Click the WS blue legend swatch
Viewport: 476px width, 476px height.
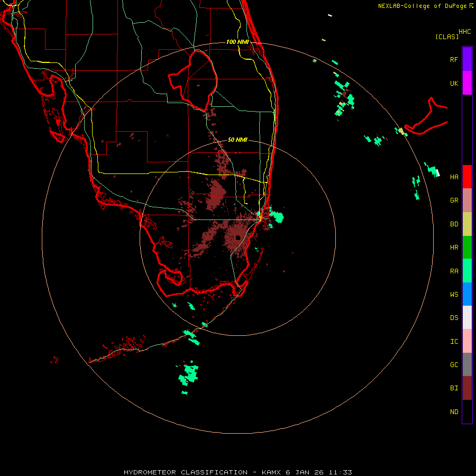point(467,294)
